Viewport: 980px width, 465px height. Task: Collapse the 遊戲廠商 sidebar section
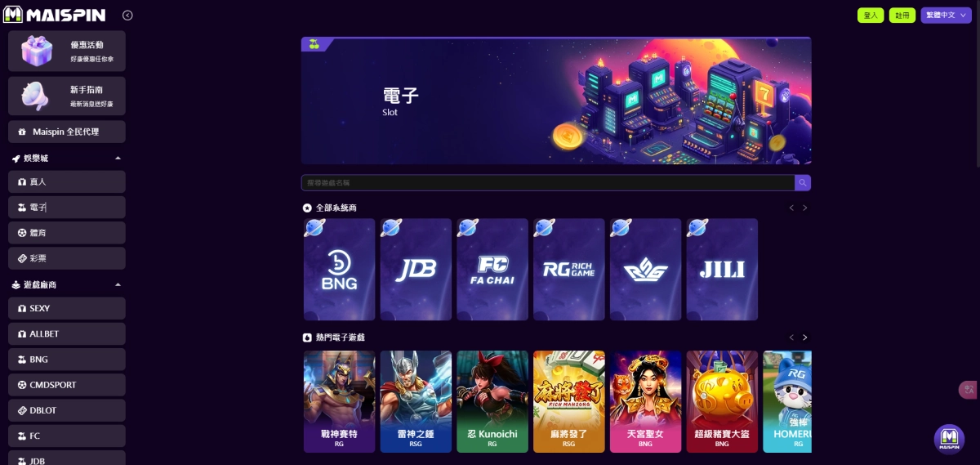coord(118,284)
